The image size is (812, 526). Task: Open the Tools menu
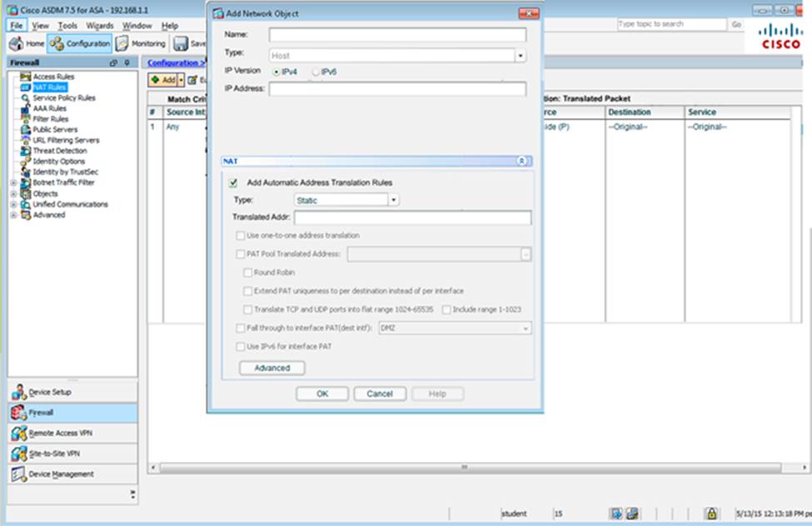coord(67,26)
